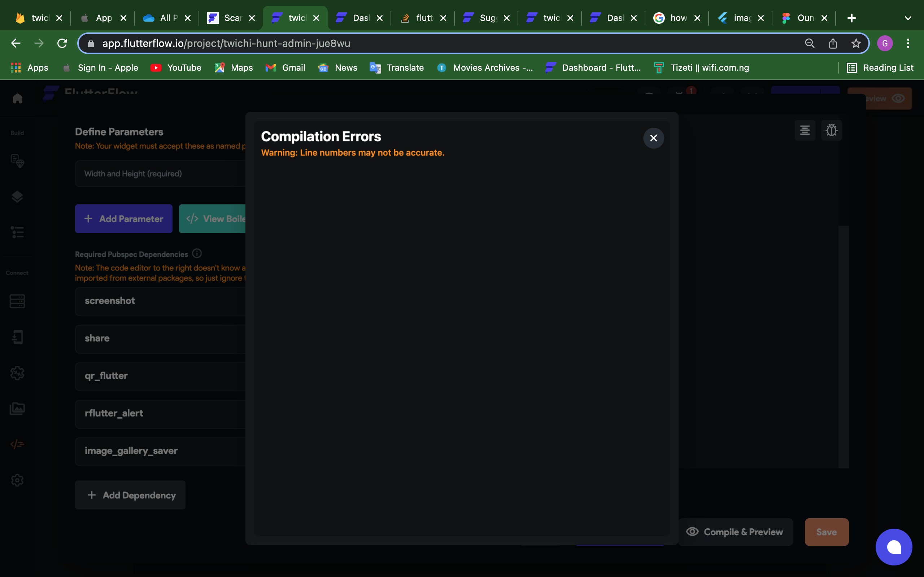Click the bug debug icon above editor
Screen dimensions: 924x577
point(831,130)
